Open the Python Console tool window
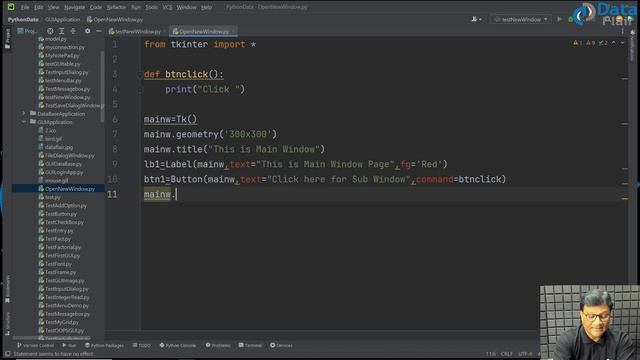This screenshot has width=640, height=360. click(178, 345)
